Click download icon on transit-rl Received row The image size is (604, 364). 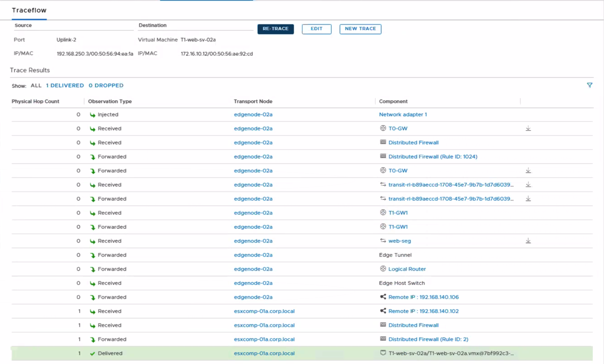(528, 185)
